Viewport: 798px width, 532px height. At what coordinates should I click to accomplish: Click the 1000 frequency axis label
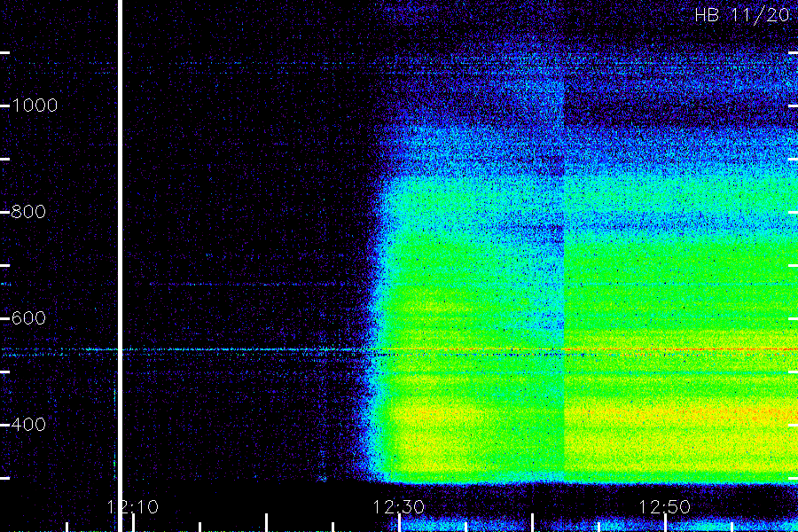[34, 106]
